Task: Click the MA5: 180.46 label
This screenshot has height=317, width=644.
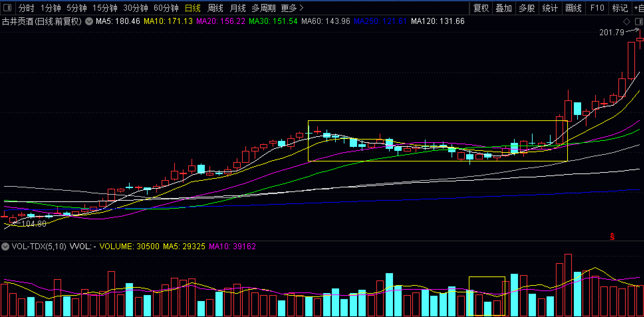Action: pyautogui.click(x=118, y=22)
